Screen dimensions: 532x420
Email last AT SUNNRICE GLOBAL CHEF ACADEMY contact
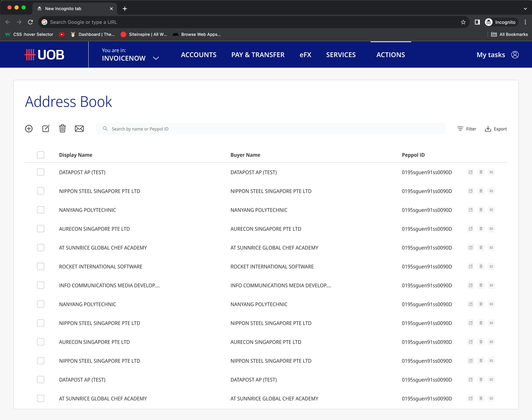491,398
